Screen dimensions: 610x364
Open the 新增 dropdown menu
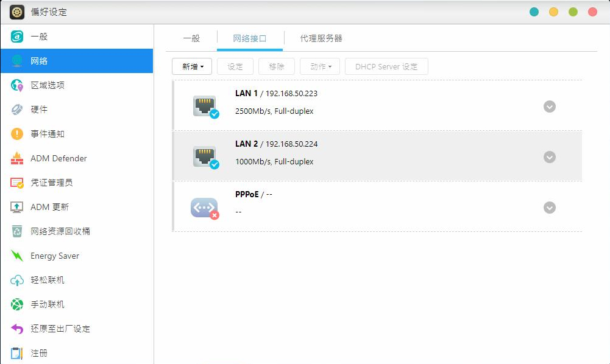(192, 67)
